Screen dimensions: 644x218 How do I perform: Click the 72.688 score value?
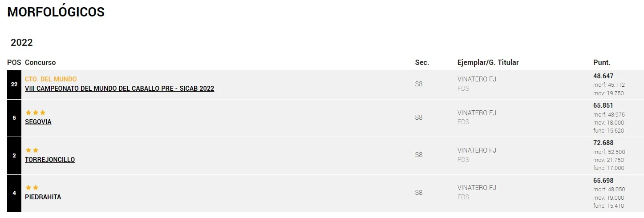(x=603, y=143)
